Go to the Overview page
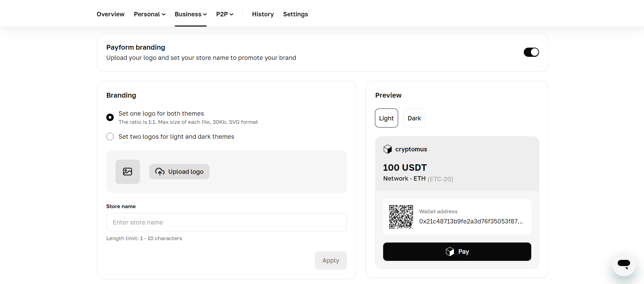644x284 pixels. pyautogui.click(x=110, y=14)
